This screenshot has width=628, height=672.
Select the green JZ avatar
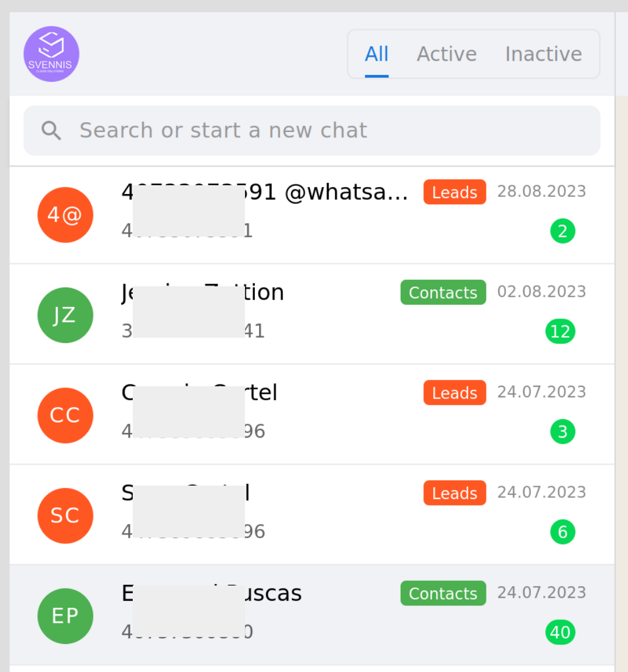[x=65, y=315]
